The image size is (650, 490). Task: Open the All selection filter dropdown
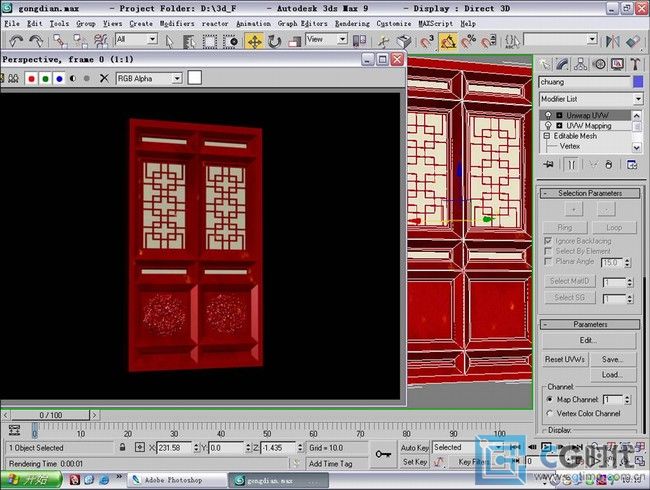pyautogui.click(x=153, y=39)
